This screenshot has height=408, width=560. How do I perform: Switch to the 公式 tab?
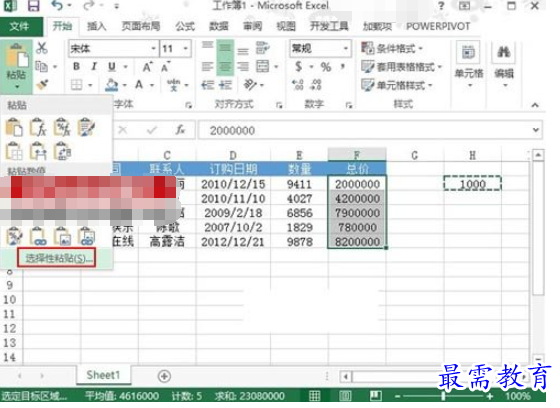tap(185, 26)
